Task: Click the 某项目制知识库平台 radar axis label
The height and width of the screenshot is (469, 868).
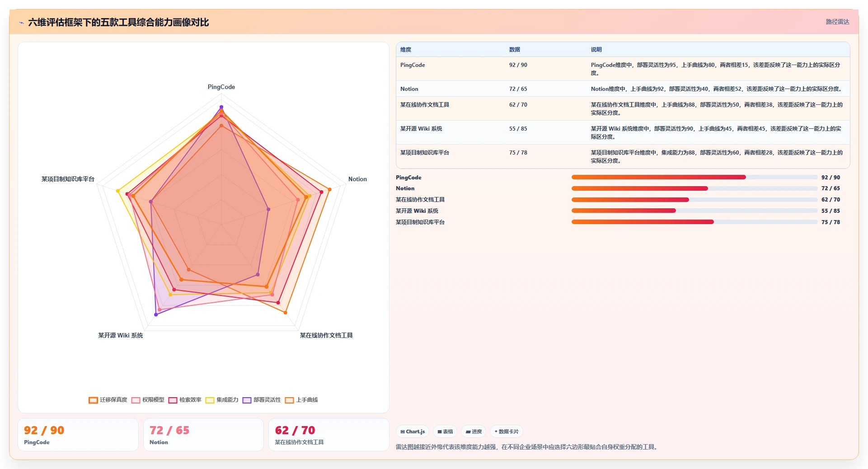Action: 68,179
